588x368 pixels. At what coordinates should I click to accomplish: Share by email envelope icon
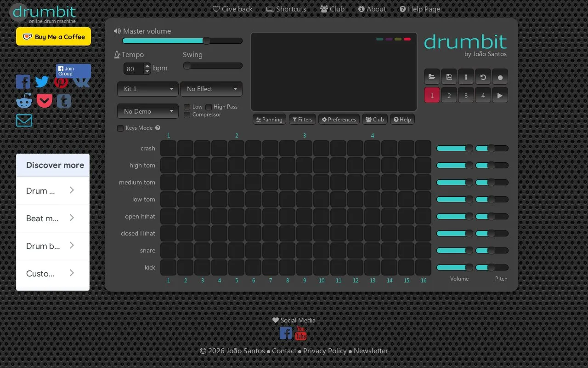pyautogui.click(x=24, y=120)
